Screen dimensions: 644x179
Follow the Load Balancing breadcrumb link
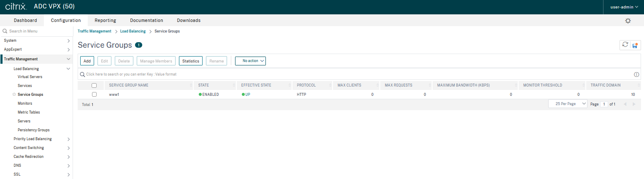(133, 31)
